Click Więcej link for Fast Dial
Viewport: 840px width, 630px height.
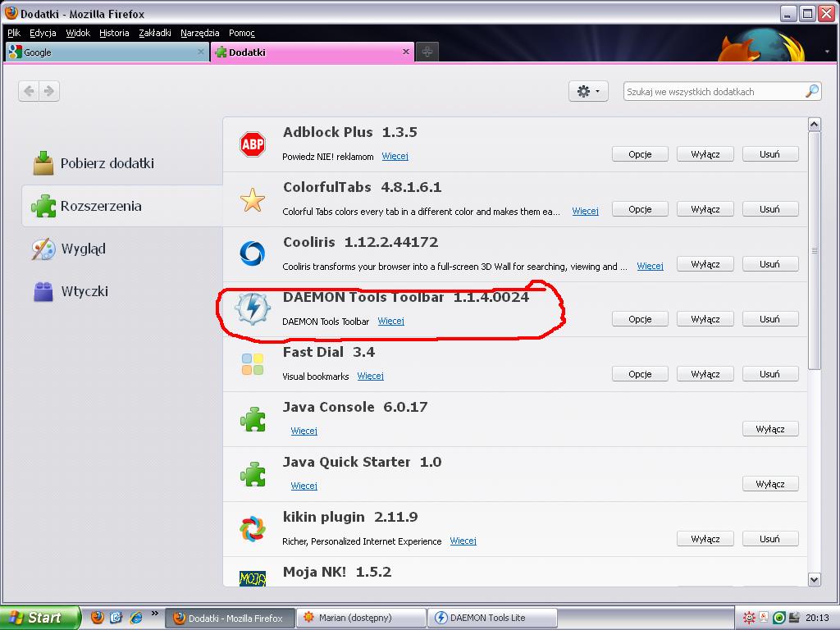pyautogui.click(x=370, y=376)
